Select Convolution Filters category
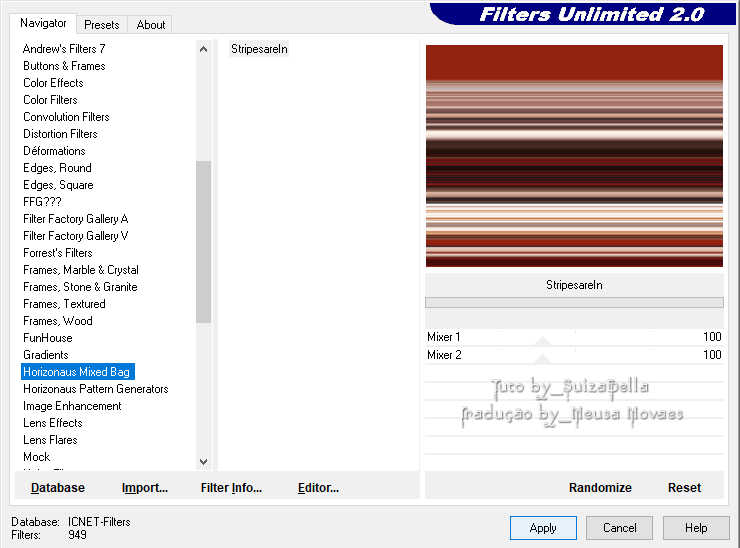 coord(66,117)
